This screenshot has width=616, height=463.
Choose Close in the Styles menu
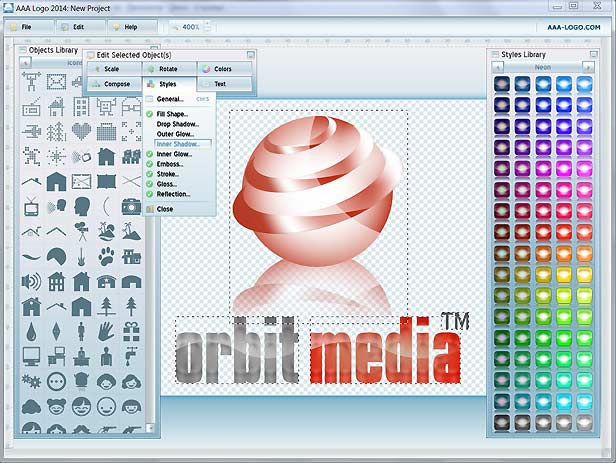165,209
